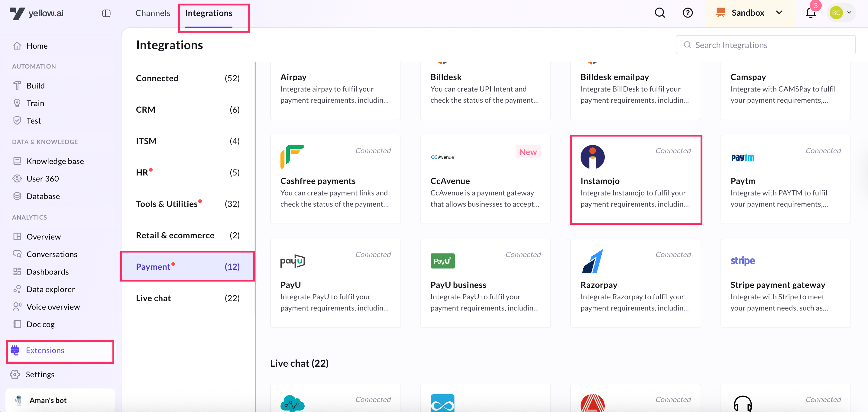Switch to the Integrations tab

pyautogui.click(x=209, y=13)
